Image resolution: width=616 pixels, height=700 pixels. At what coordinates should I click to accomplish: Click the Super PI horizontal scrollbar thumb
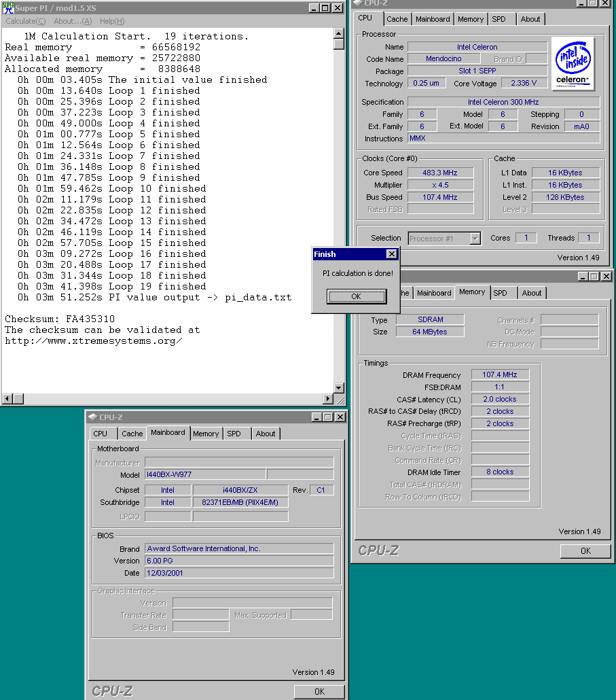pyautogui.click(x=18, y=399)
